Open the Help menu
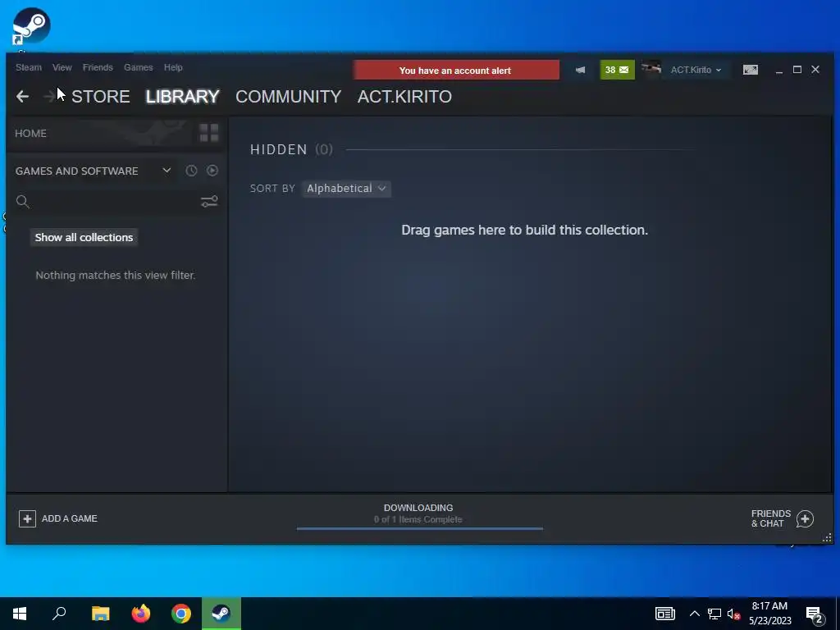The image size is (840, 630). click(x=173, y=67)
